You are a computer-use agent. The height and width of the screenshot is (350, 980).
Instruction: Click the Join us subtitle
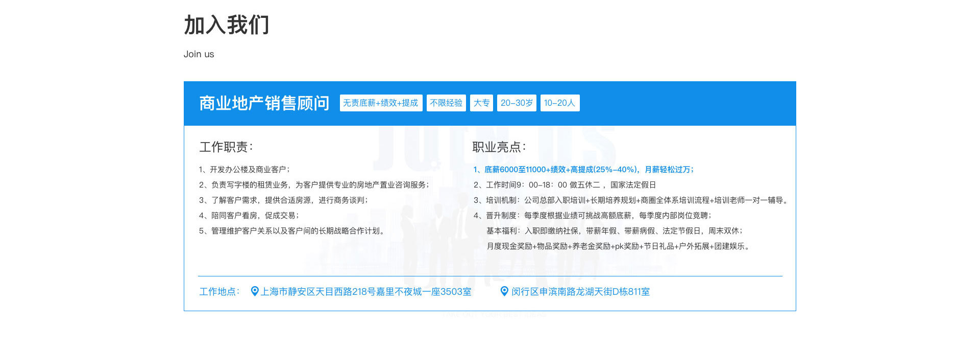(199, 54)
